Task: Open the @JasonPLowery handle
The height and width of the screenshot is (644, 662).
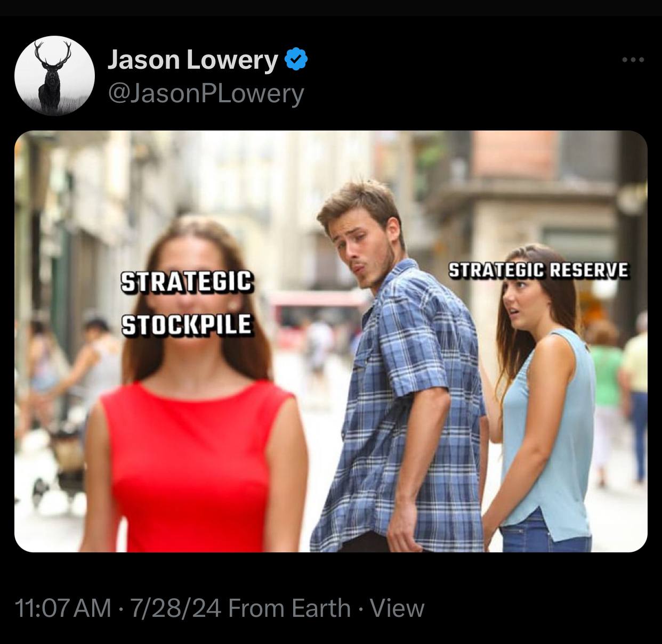Action: point(206,93)
